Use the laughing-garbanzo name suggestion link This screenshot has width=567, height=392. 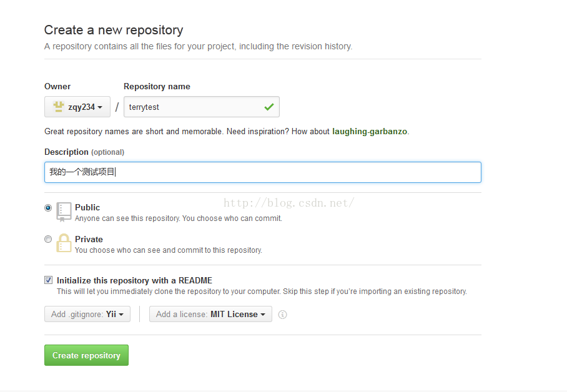tap(370, 131)
